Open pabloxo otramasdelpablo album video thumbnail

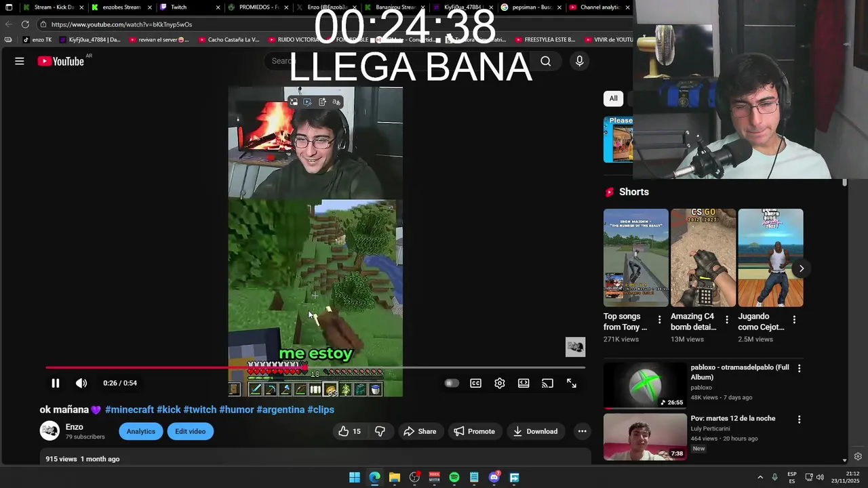click(x=645, y=385)
